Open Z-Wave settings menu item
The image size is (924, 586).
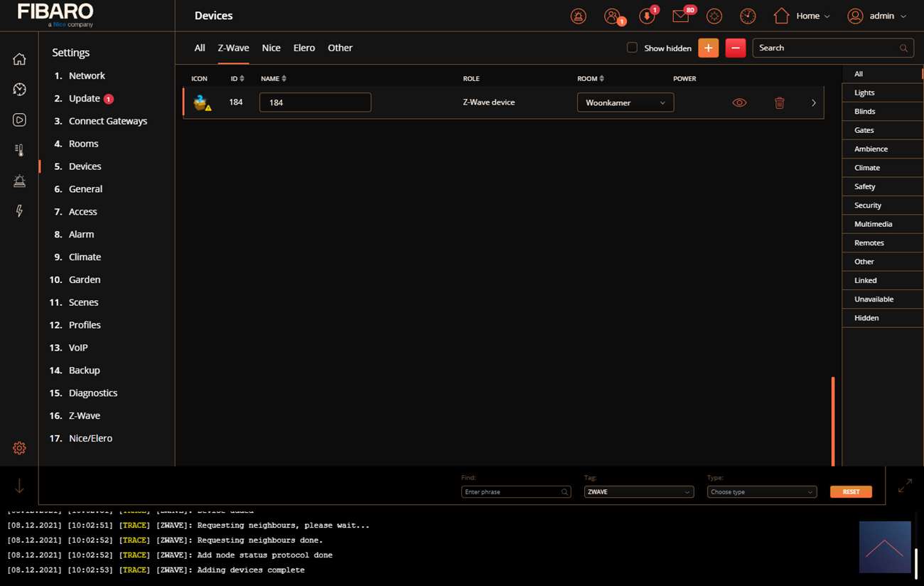click(84, 415)
